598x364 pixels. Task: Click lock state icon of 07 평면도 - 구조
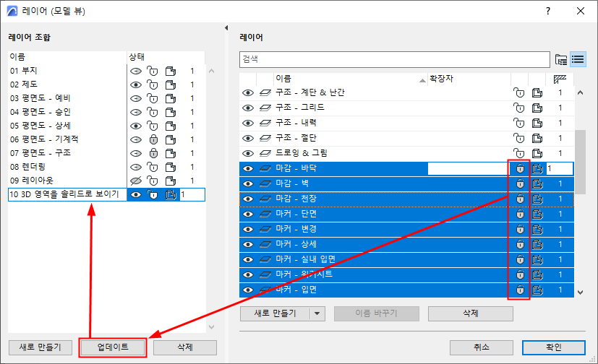(x=153, y=153)
